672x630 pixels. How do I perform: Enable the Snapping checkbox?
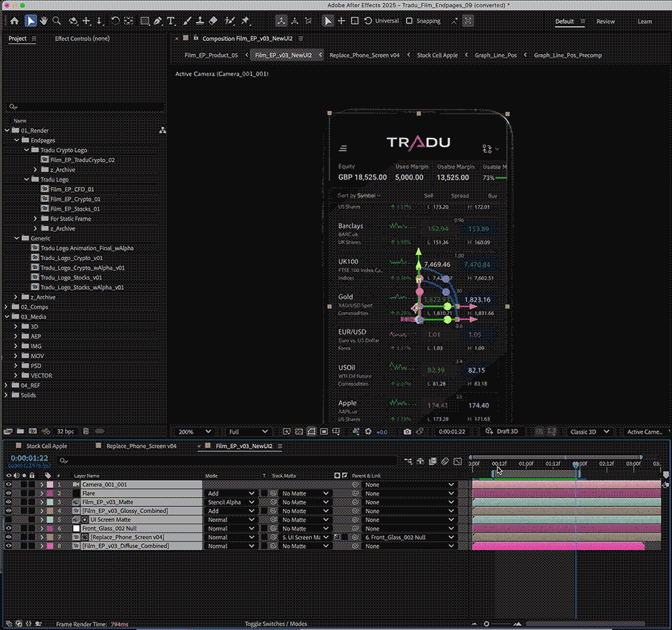click(x=409, y=21)
